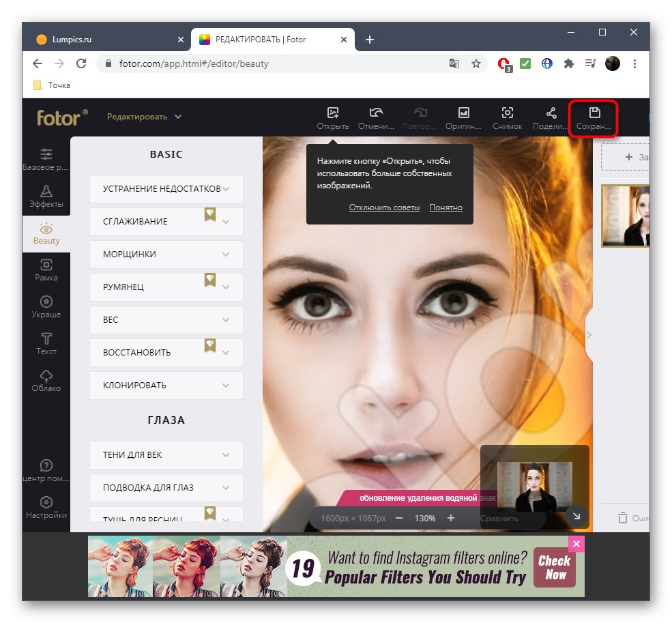Open the Рамка frames section
The height and width of the screenshot is (623, 672).
tap(46, 270)
